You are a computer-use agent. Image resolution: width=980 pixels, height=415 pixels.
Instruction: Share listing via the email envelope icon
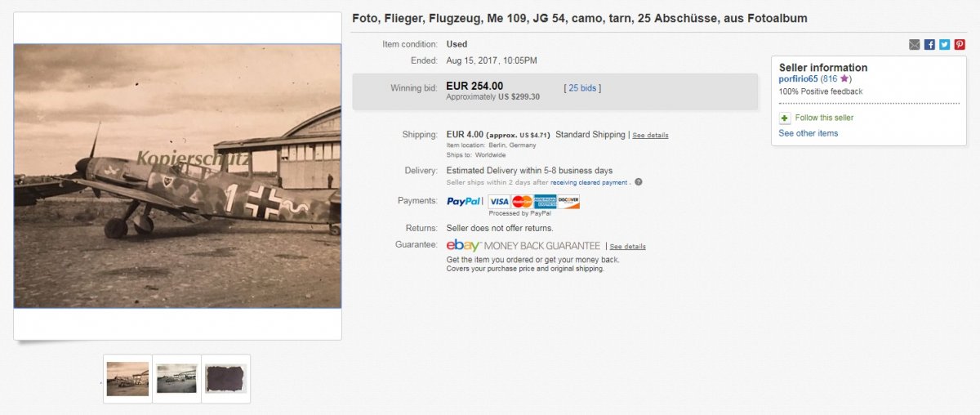[x=915, y=45]
